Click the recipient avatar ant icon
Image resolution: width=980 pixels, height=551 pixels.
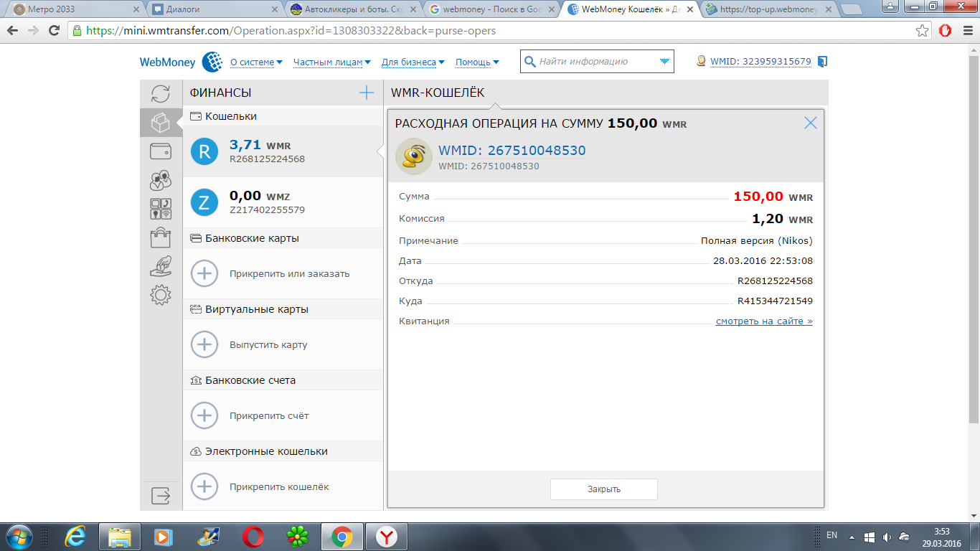click(x=414, y=156)
